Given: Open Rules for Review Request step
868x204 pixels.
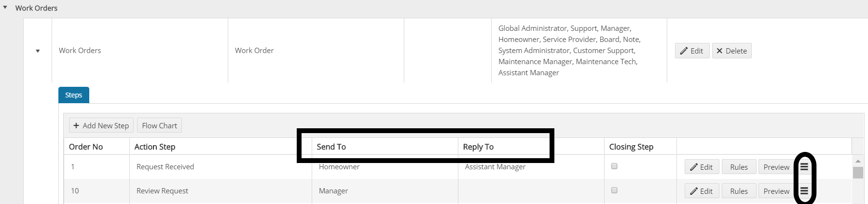Looking at the screenshot, I should 739,191.
